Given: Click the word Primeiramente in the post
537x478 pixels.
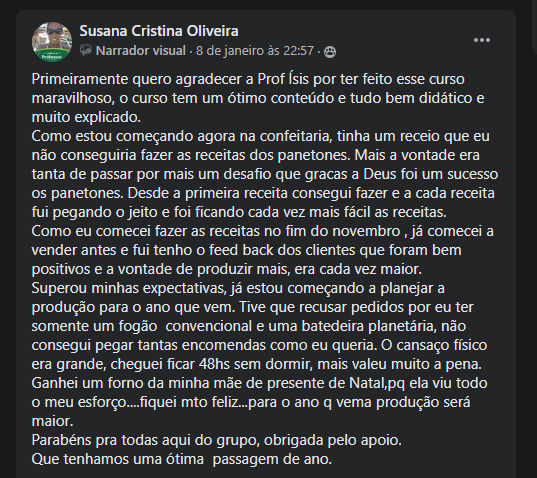Looking at the screenshot, I should pos(80,79).
